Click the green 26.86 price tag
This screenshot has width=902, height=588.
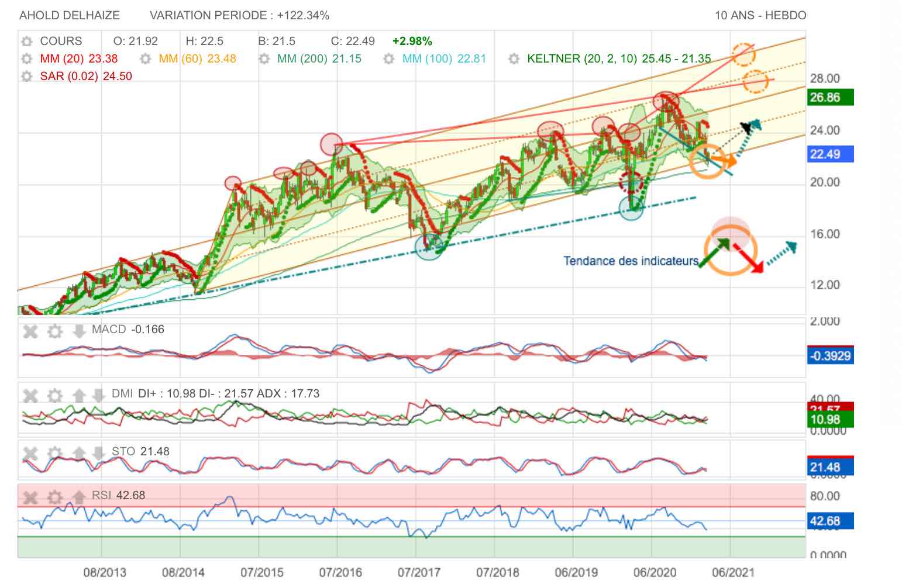click(830, 98)
